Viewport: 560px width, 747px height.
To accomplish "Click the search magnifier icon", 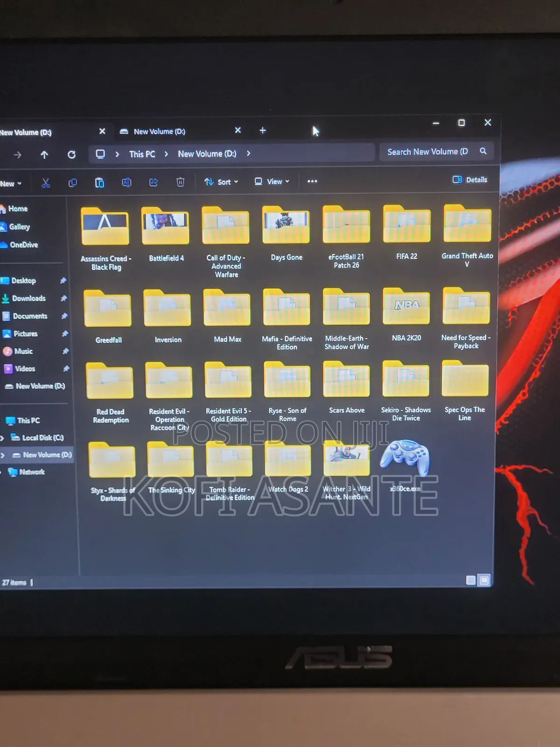I will pyautogui.click(x=483, y=151).
